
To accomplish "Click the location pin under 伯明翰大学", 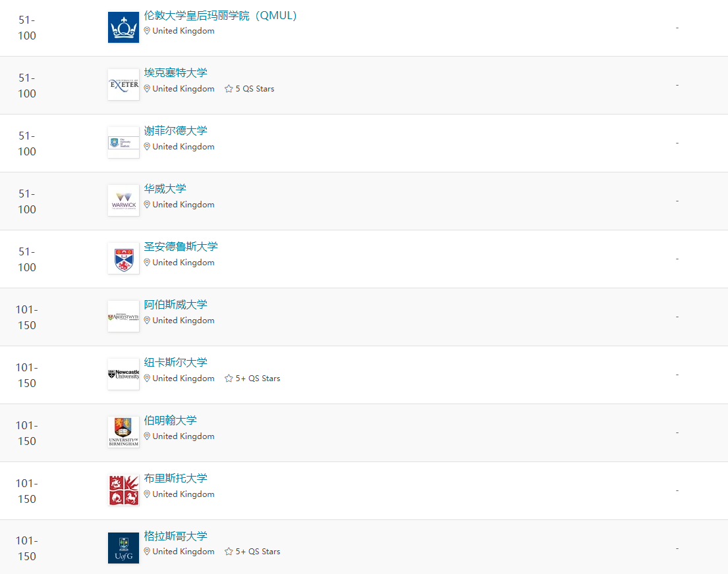I will tap(147, 436).
